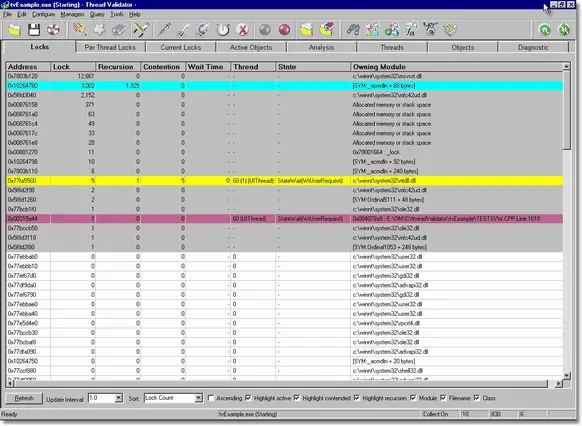This screenshot has height=426, width=582.
Task: Click the grey sphere toolbar icon
Action: (x=265, y=30)
